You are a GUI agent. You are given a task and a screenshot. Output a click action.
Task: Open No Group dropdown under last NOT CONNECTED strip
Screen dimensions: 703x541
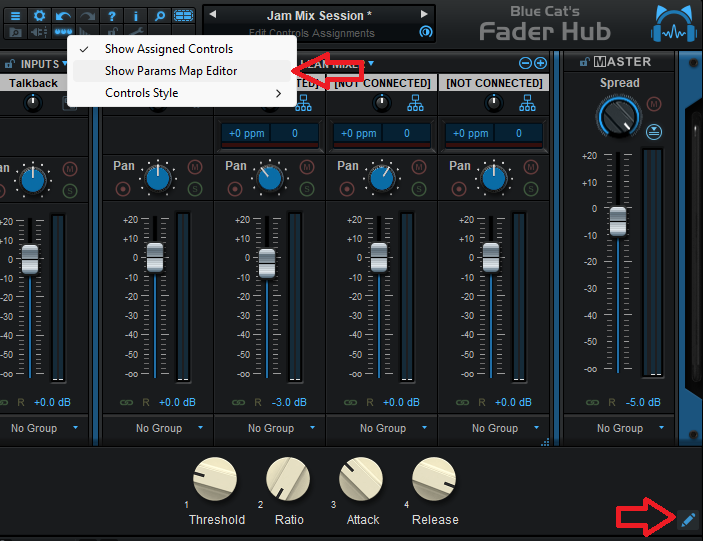(536, 428)
